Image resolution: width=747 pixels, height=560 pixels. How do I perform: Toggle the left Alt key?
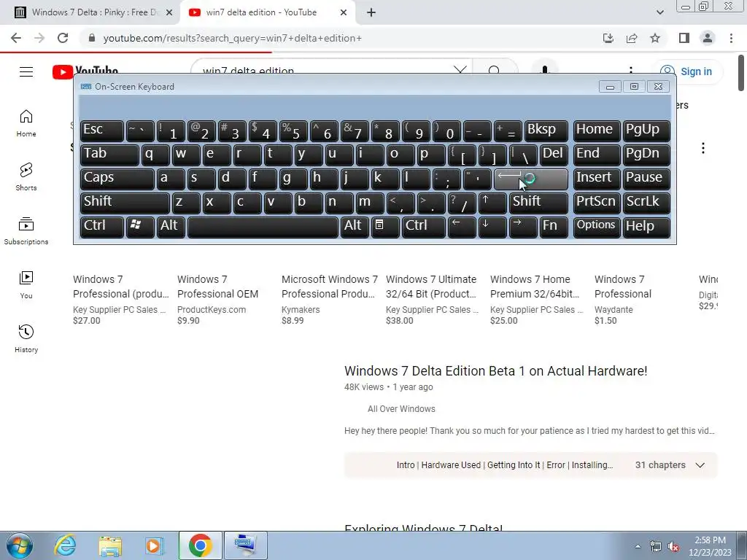tap(171, 227)
